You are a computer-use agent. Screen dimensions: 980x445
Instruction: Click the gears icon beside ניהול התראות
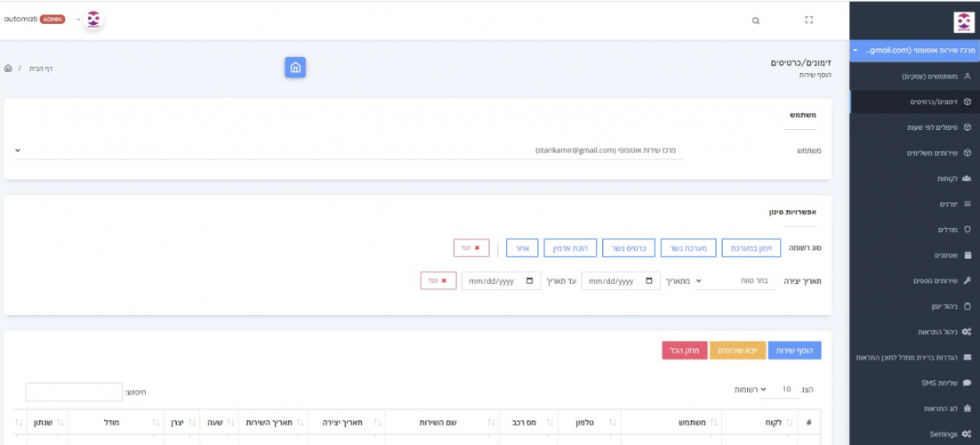(x=967, y=332)
